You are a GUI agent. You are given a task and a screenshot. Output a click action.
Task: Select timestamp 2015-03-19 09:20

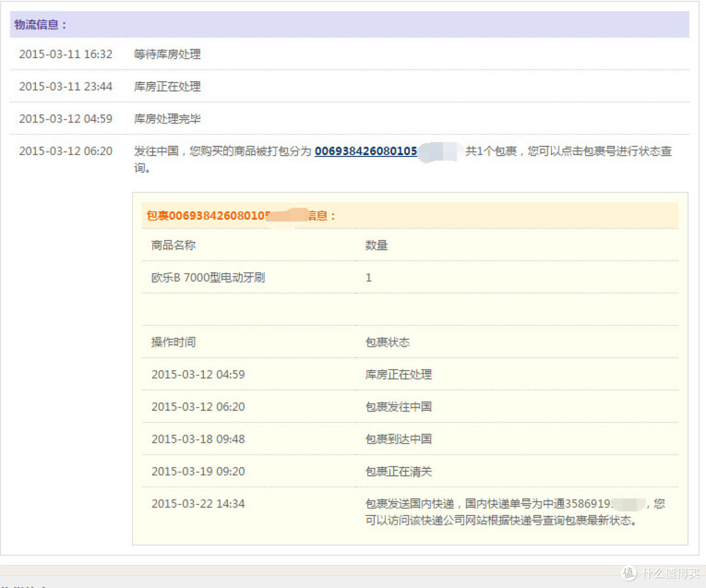[198, 472]
